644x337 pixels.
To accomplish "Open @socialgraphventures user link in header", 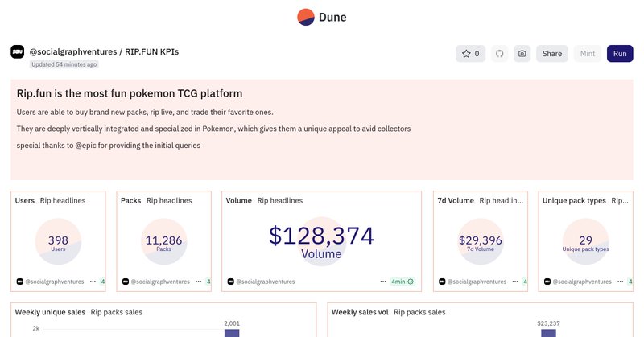I will (x=73, y=51).
